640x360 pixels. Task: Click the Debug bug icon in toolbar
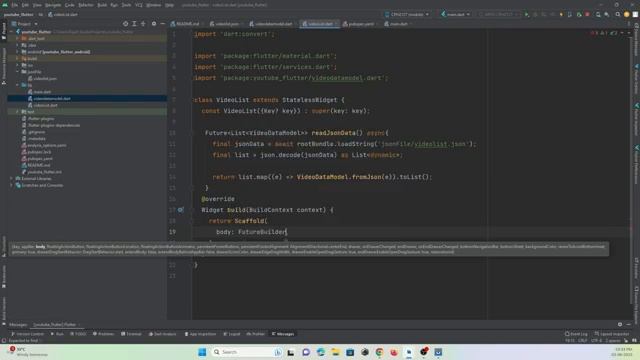click(x=535, y=14)
